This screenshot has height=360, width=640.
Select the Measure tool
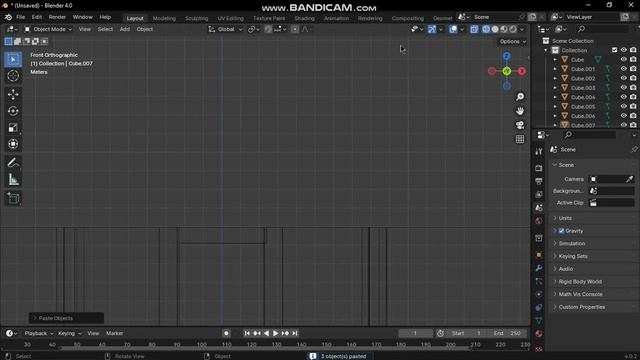coord(13,180)
